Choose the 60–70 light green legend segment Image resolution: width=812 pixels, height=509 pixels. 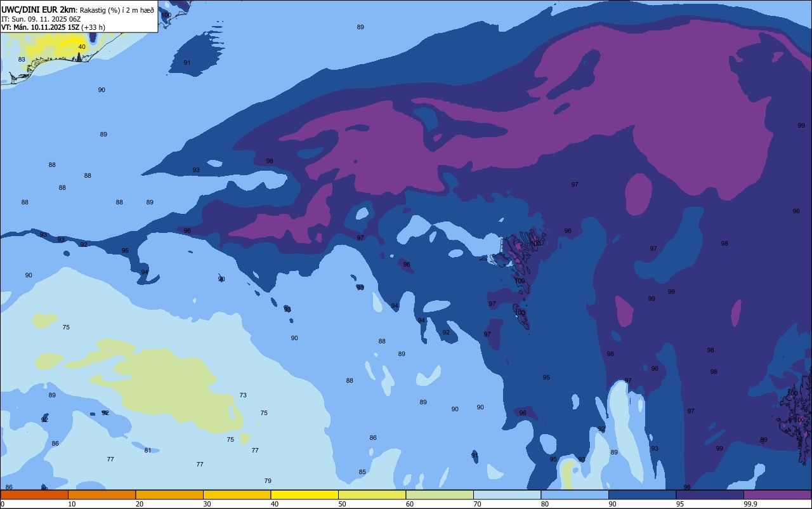(x=440, y=494)
